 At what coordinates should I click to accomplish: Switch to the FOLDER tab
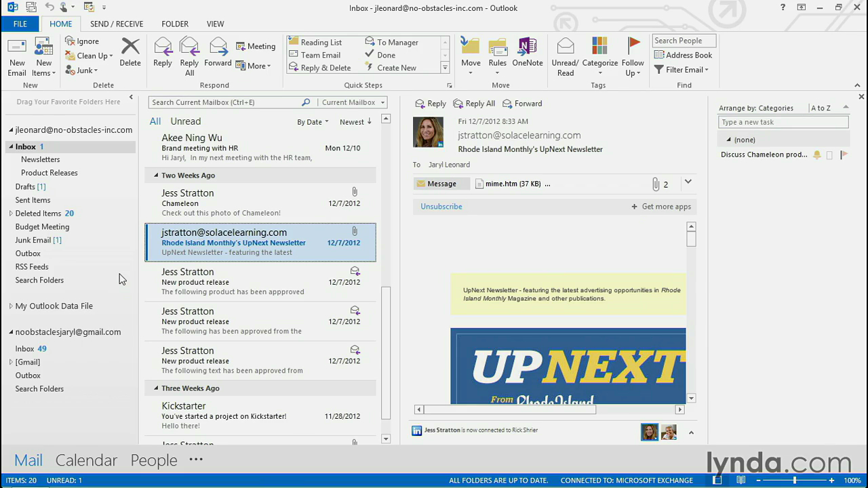point(175,24)
